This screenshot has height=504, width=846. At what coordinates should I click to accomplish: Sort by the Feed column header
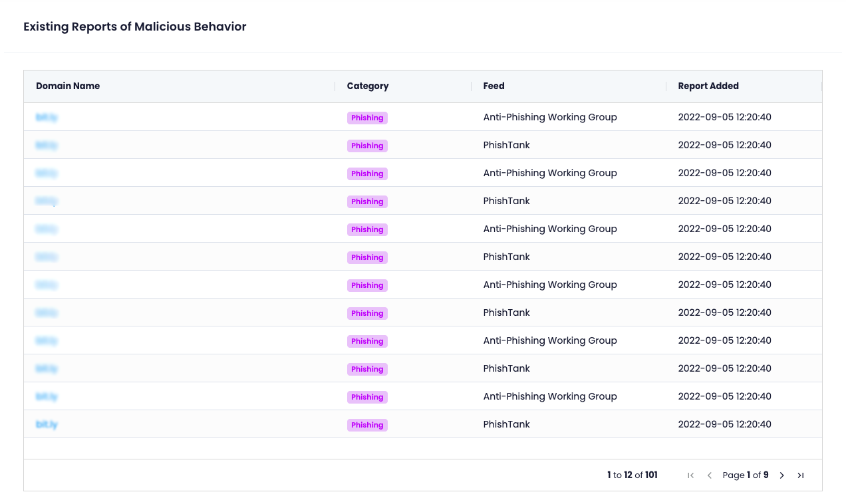click(x=493, y=86)
